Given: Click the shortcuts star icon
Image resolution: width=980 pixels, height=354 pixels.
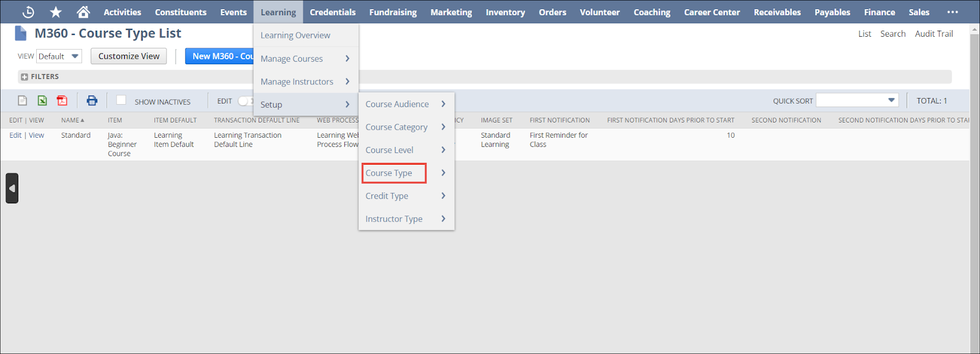Looking at the screenshot, I should click(56, 12).
